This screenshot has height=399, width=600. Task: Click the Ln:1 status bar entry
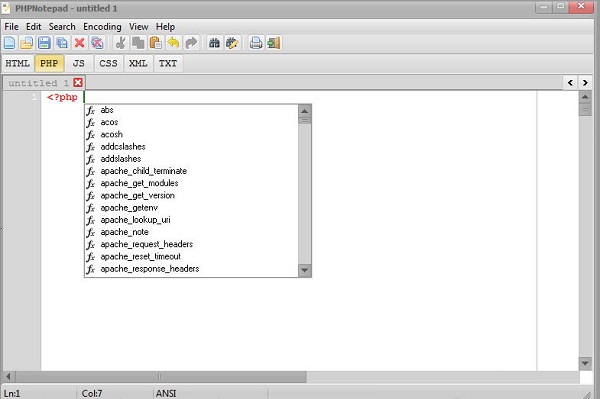pyautogui.click(x=12, y=393)
